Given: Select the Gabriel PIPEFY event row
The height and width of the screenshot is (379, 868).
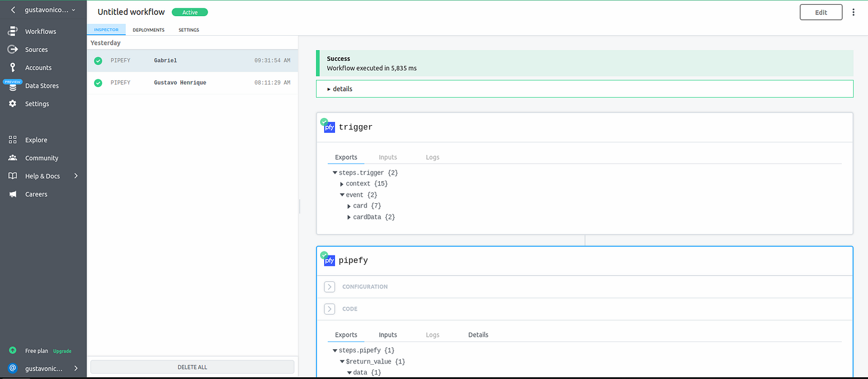Looking at the screenshot, I should tap(192, 60).
